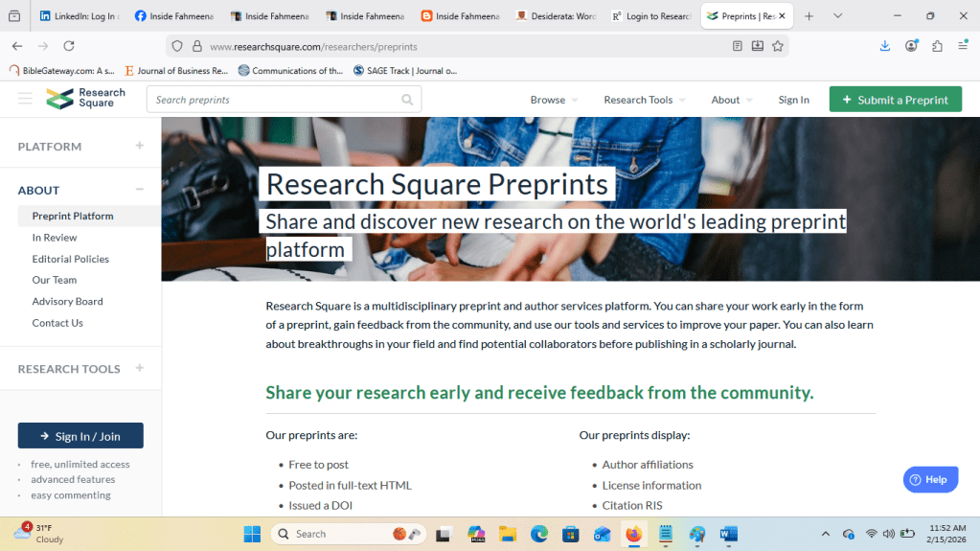This screenshot has width=980, height=551.
Task: Open the Research Tools dropdown in the header
Action: (645, 100)
